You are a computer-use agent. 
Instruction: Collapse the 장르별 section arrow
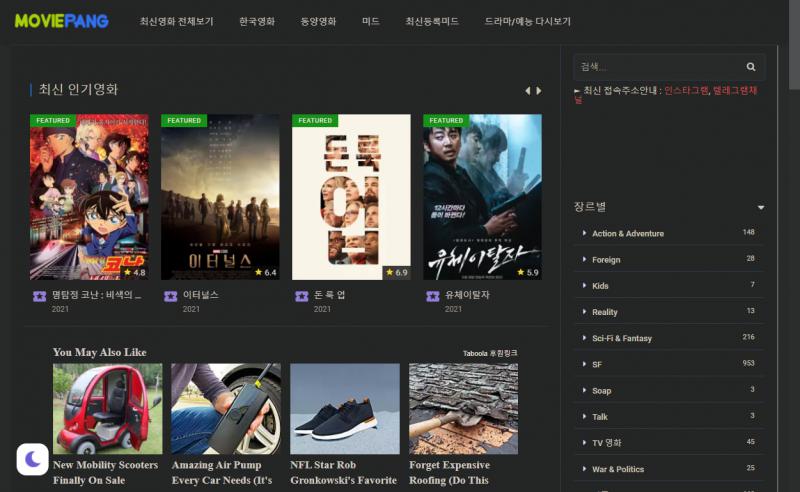point(761,208)
